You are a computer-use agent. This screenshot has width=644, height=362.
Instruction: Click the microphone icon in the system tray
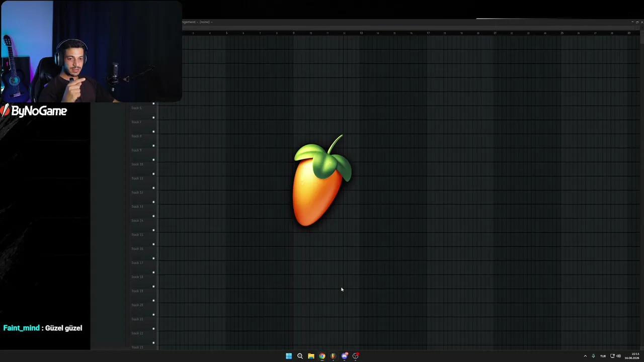click(593, 356)
